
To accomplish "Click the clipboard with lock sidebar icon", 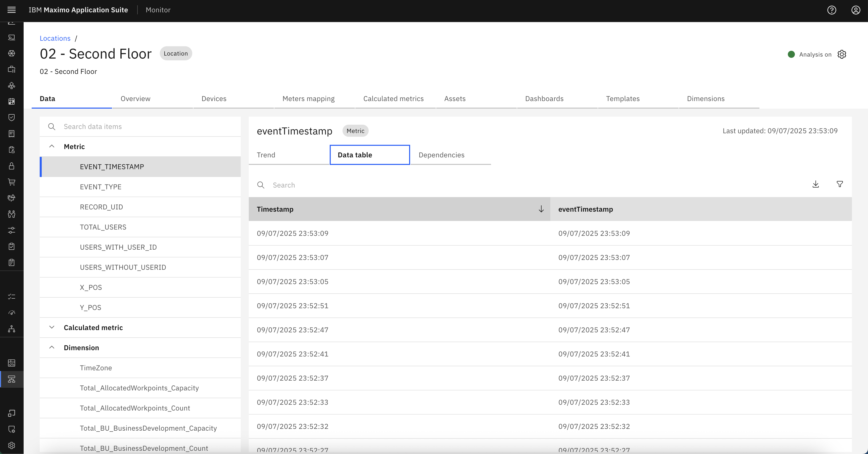I will click(12, 150).
